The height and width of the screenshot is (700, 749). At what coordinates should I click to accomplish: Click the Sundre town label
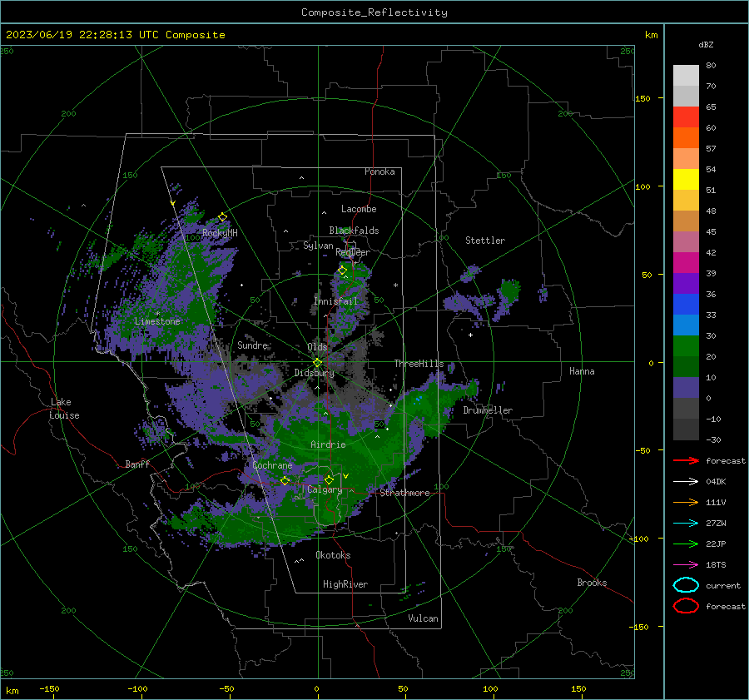pos(252,345)
